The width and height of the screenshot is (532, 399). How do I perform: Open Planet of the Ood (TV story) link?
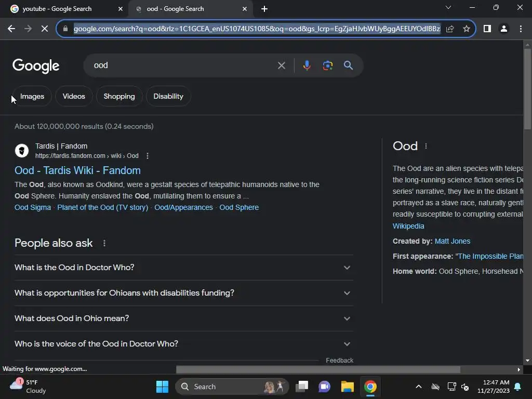coord(102,207)
